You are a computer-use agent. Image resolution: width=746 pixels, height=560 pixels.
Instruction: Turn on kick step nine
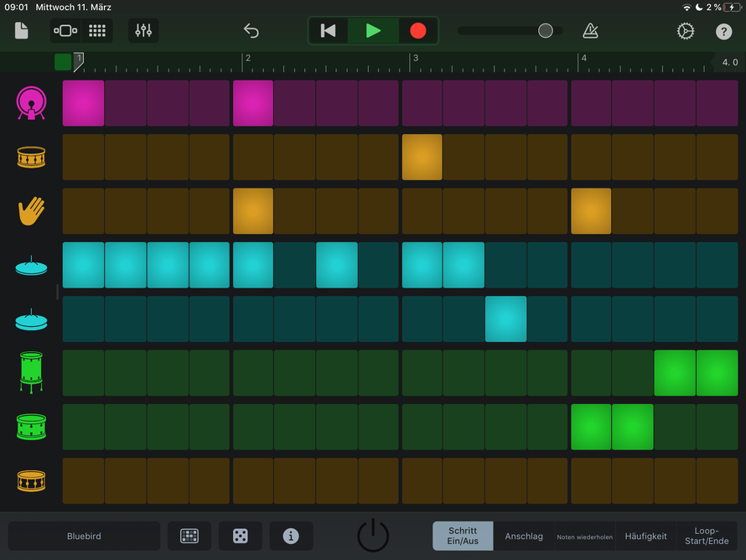click(422, 103)
